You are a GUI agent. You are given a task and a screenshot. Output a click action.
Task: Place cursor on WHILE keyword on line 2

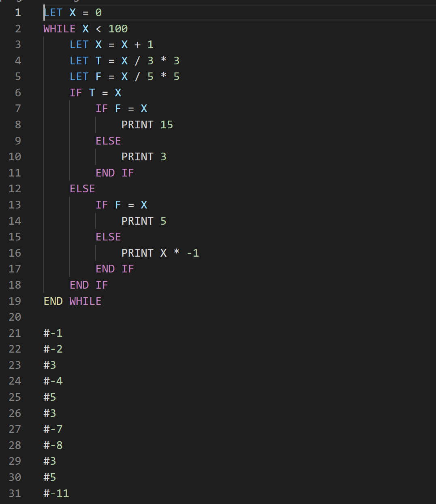[59, 29]
